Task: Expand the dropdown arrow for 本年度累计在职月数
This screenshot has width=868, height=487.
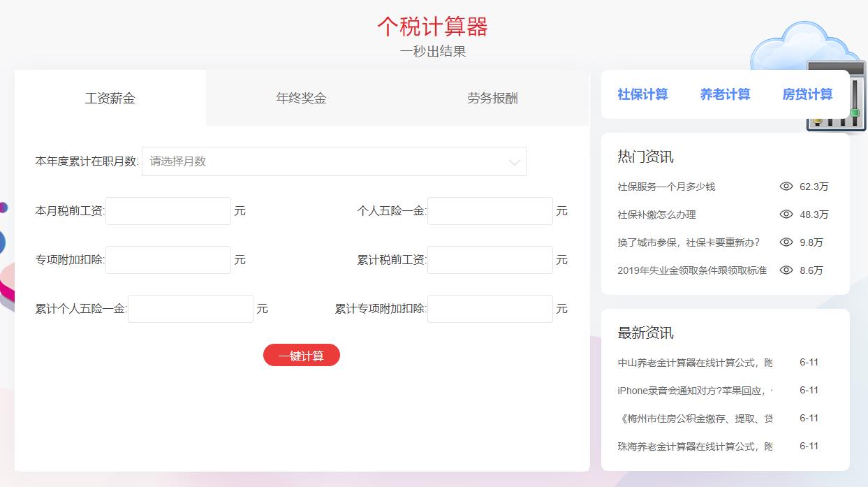Action: pos(515,161)
